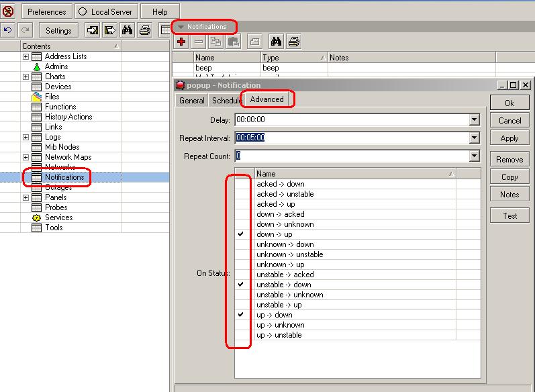Open the Settings toolbar button

pyautogui.click(x=58, y=30)
